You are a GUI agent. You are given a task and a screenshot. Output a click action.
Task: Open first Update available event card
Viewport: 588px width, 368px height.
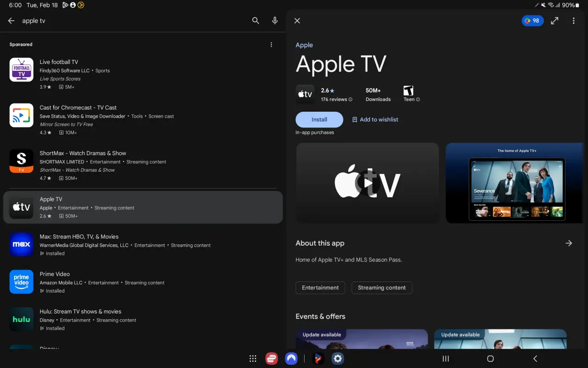(362, 339)
